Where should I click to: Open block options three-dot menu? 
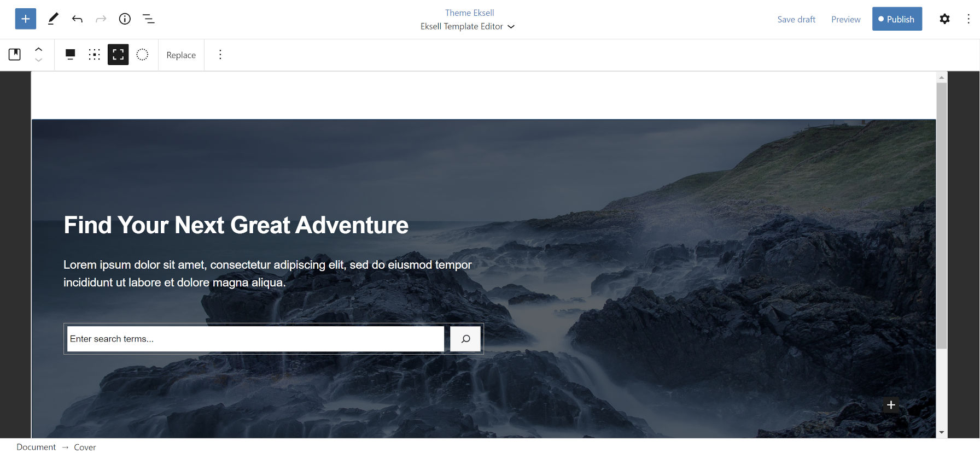pos(220,55)
